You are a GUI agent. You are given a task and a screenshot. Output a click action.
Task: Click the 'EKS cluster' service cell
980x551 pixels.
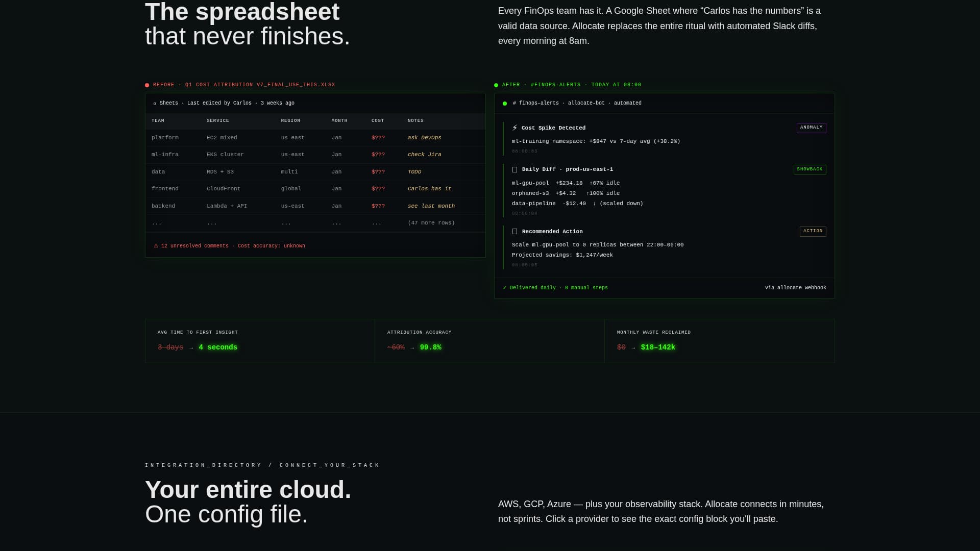tap(225, 155)
